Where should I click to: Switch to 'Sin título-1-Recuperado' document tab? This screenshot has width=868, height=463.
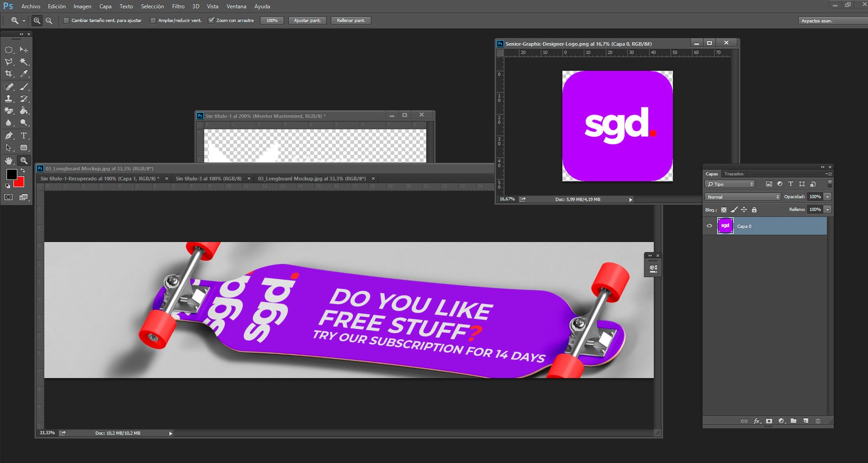point(100,178)
